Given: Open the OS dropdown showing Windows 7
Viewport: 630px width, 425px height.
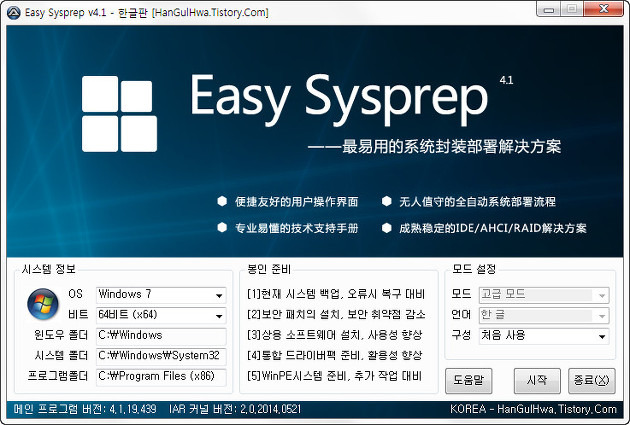Looking at the screenshot, I should [x=161, y=295].
